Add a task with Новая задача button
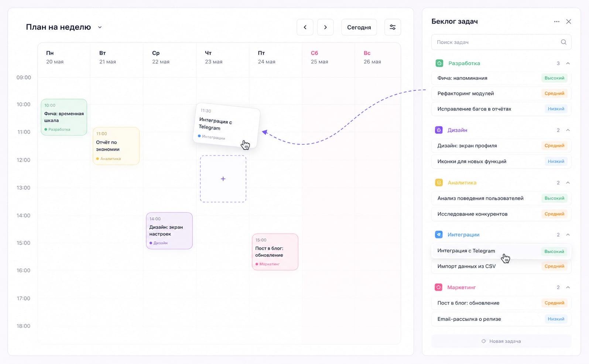This screenshot has height=364, width=589. [x=501, y=341]
